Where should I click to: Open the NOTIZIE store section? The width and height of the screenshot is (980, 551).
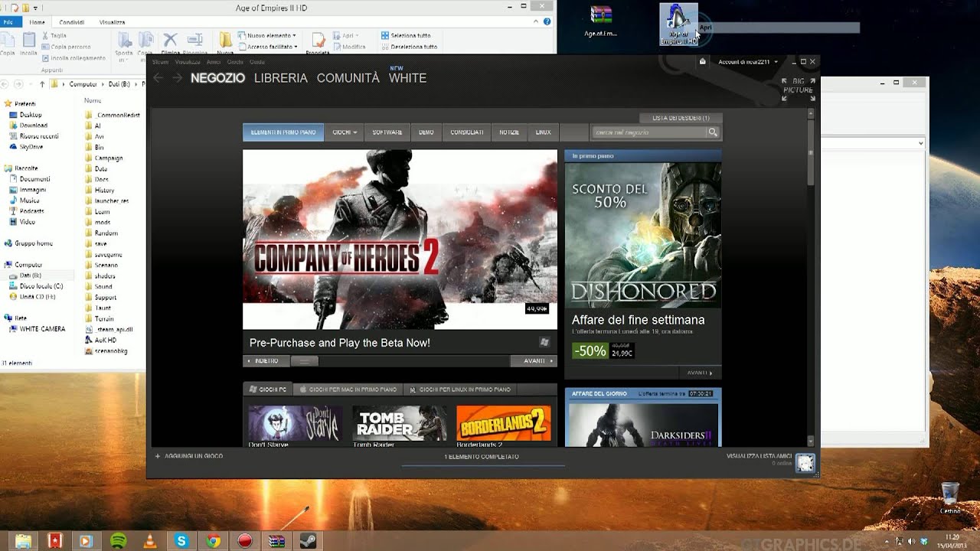coord(509,132)
